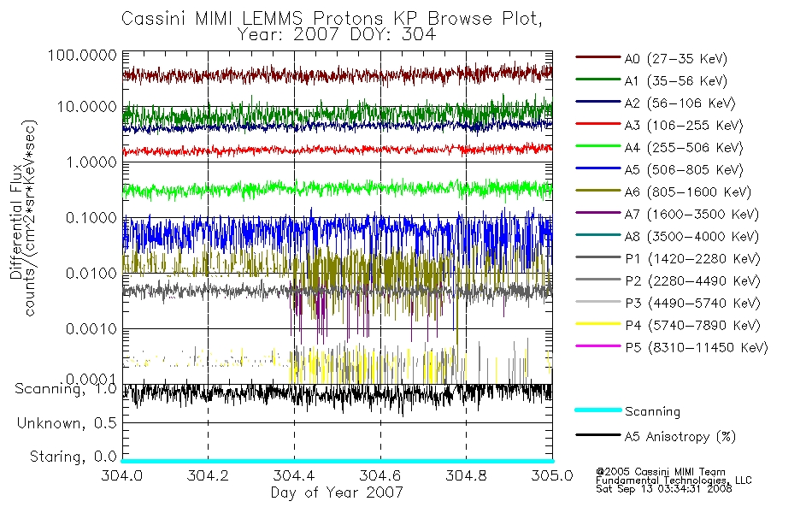Click the bright green A4 legend line
The width and height of the screenshot is (812, 513).
(597, 146)
